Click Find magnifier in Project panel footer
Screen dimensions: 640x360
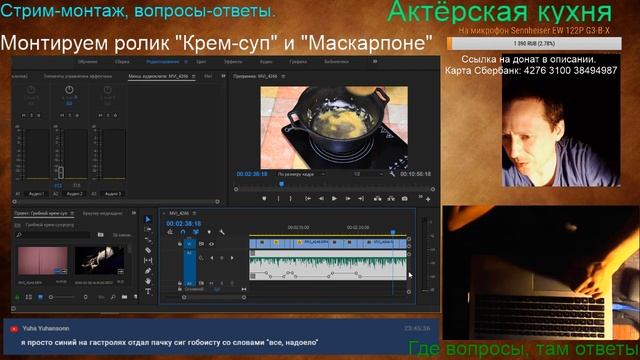tap(113, 297)
